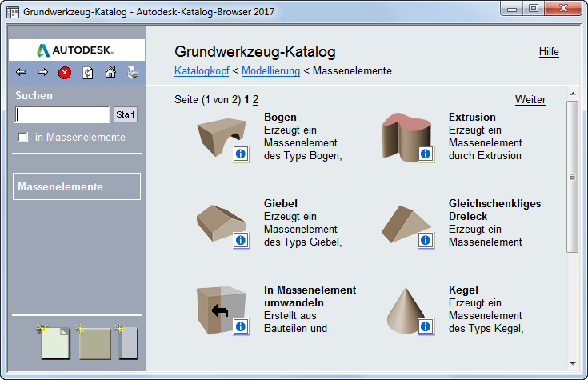Open the info icon for Giebel
Image resolution: width=588 pixels, height=380 pixels.
(x=241, y=240)
